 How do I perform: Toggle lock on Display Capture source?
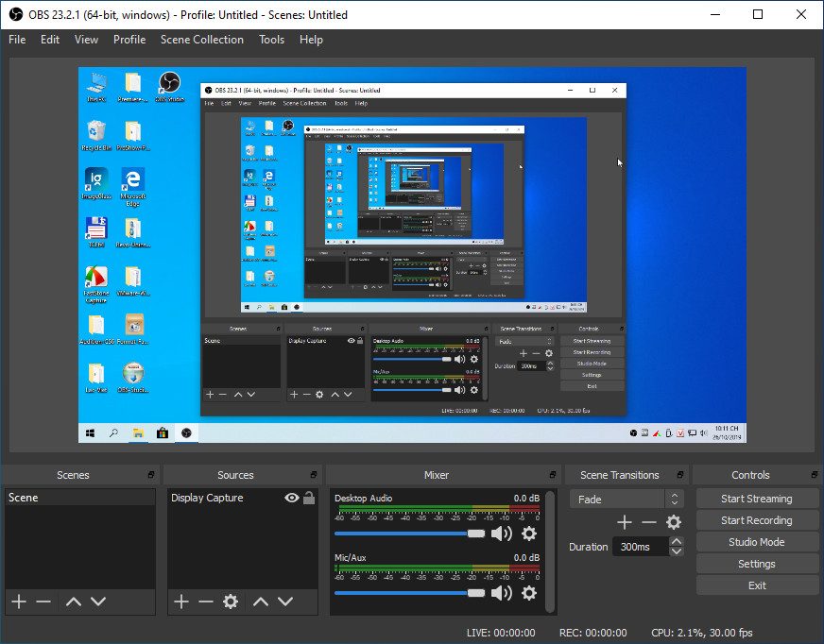tap(309, 498)
